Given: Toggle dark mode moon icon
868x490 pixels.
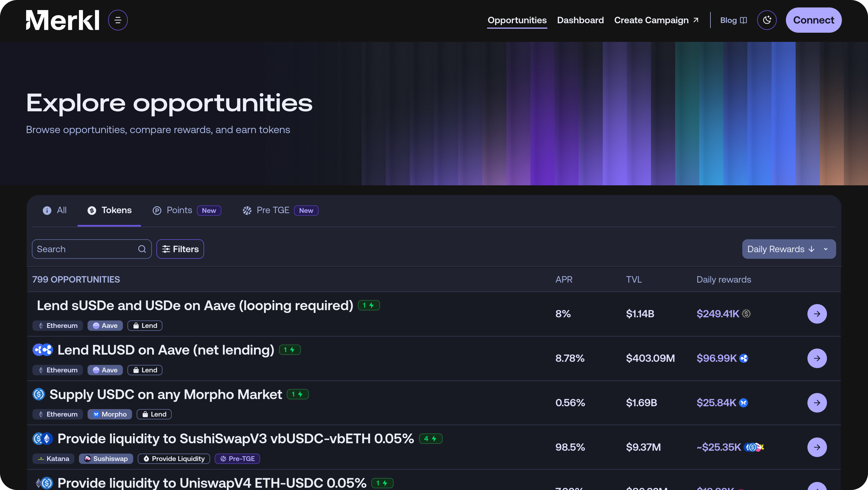Looking at the screenshot, I should [x=767, y=20].
